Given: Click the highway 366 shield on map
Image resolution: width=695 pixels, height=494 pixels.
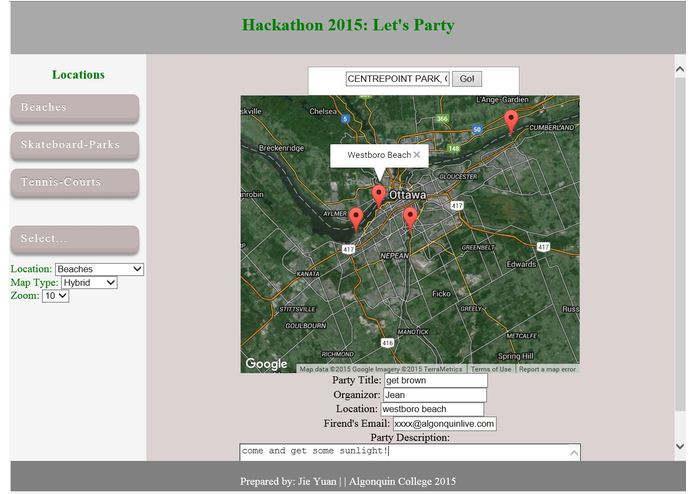Looking at the screenshot, I should coord(442,118).
